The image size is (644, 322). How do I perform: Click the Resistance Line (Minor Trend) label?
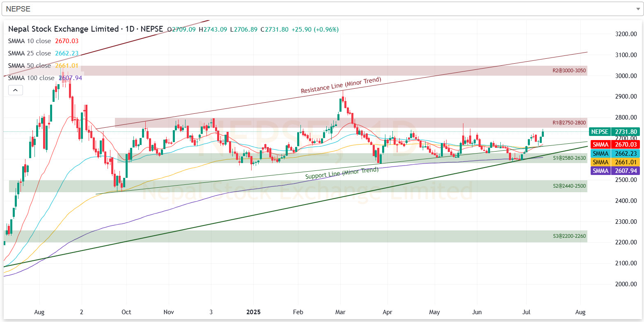coord(341,85)
